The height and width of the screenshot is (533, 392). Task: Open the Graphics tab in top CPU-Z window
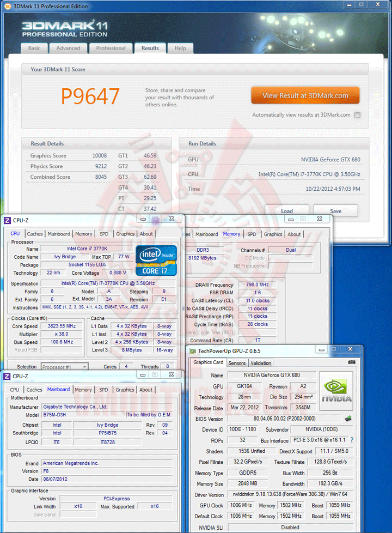[x=125, y=234]
